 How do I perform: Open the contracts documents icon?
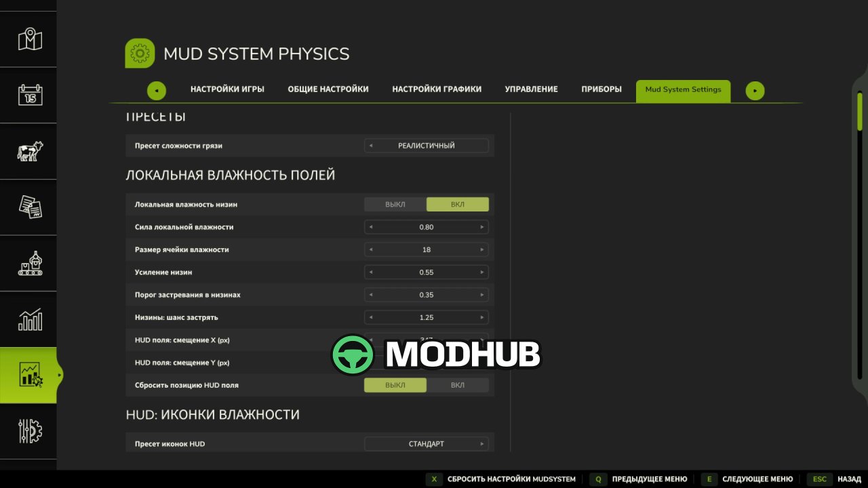click(30, 207)
